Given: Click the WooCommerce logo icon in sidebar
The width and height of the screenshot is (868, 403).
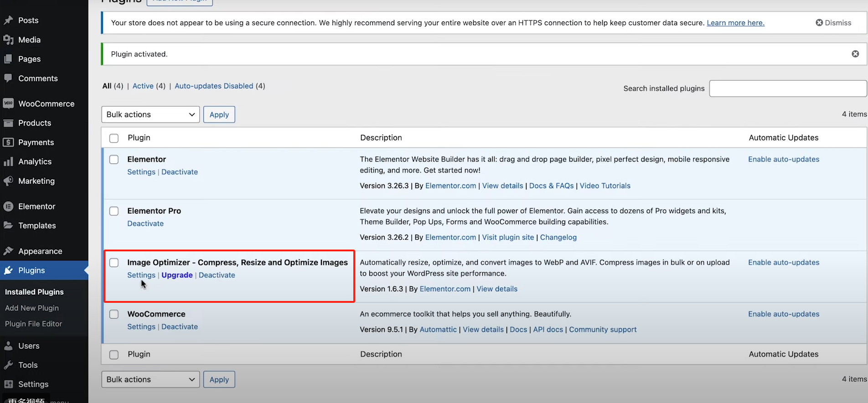Looking at the screenshot, I should point(8,103).
